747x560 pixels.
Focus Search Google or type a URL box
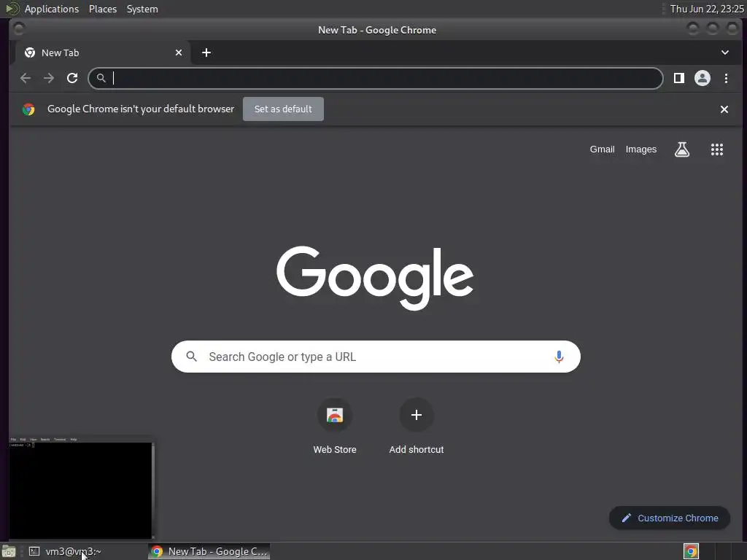376,357
